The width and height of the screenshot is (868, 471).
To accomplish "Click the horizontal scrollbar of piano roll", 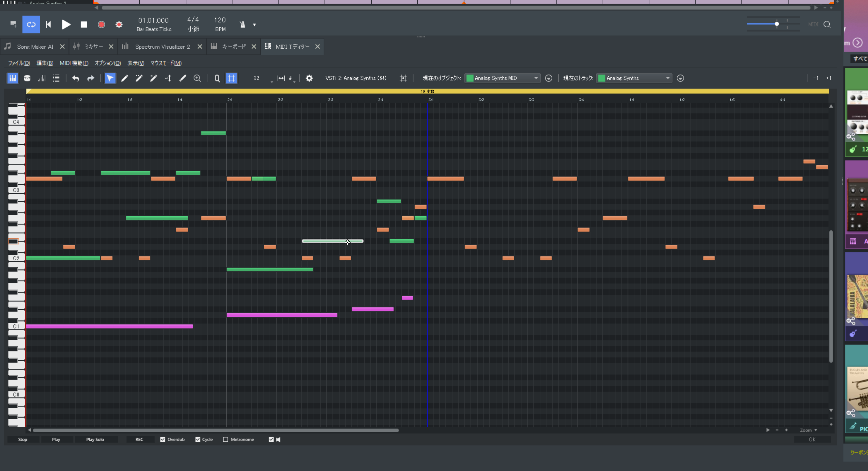I will (216, 430).
